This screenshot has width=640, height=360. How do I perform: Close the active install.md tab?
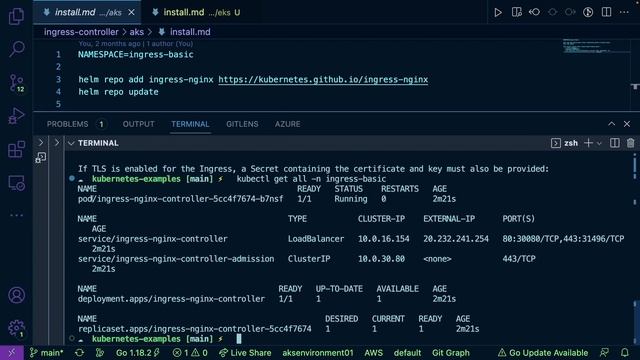[131, 13]
